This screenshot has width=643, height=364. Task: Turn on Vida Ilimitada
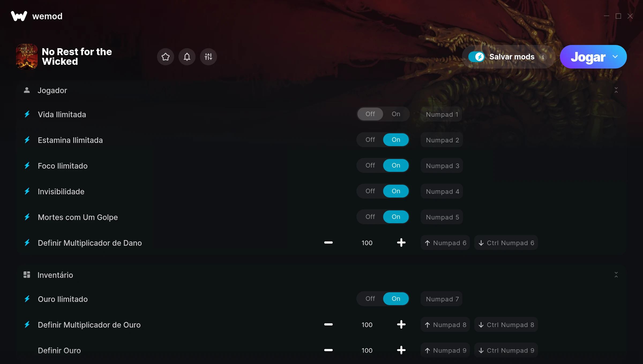[x=396, y=114]
